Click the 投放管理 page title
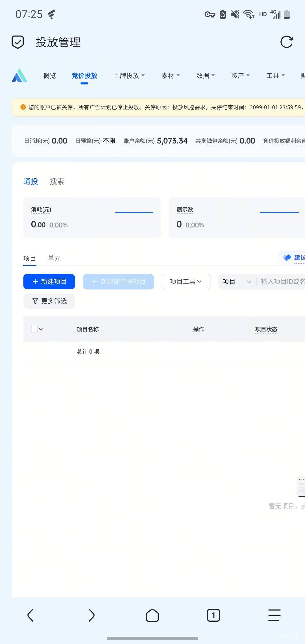Screen dimensions: 305x644 (58, 42)
